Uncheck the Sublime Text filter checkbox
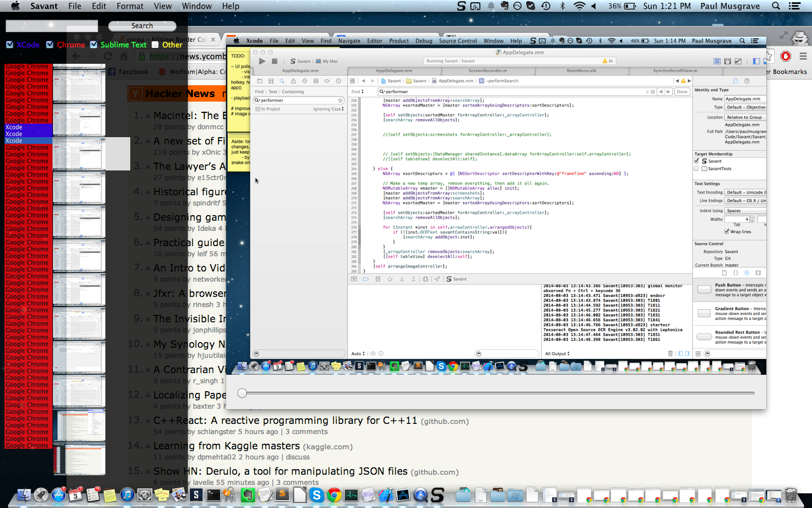The width and height of the screenshot is (812, 508). pyautogui.click(x=94, y=45)
